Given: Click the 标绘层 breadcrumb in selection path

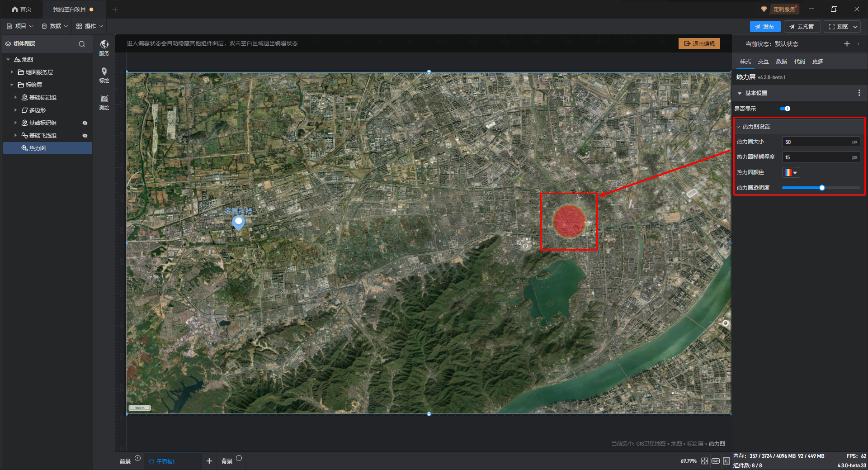Looking at the screenshot, I should pyautogui.click(x=695, y=444).
